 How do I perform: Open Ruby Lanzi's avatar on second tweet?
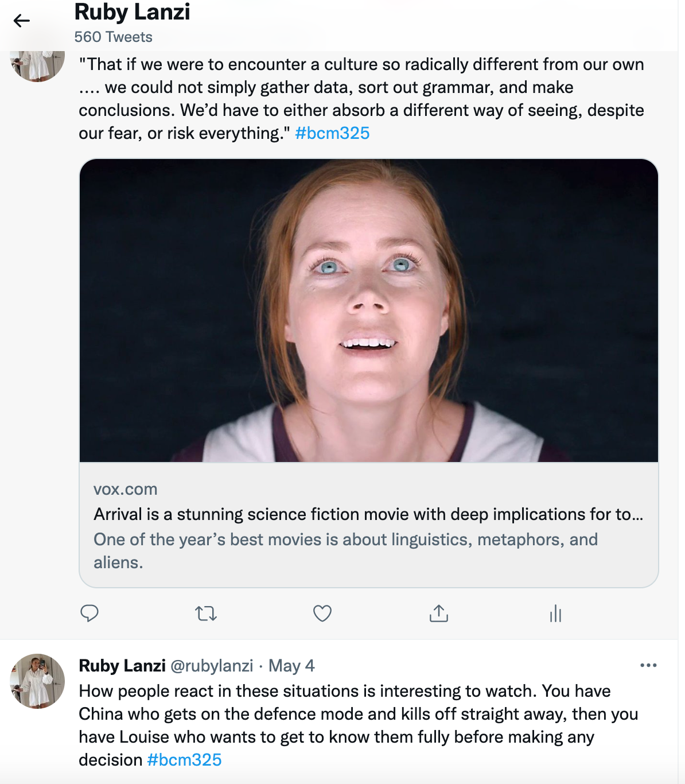[x=37, y=681]
